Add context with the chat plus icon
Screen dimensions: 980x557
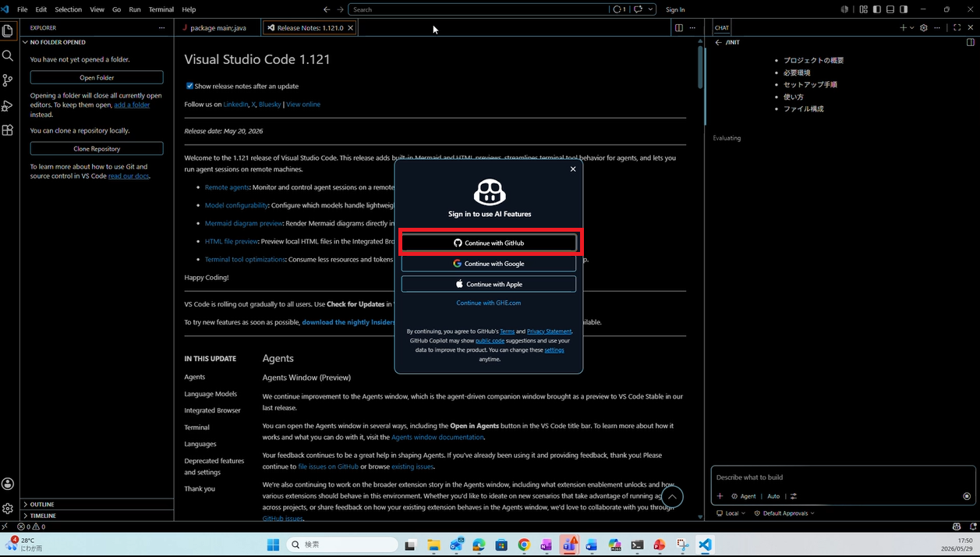(720, 496)
